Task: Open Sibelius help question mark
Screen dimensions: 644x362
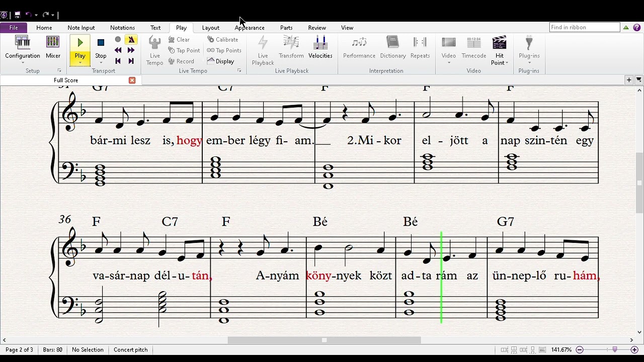Action: coord(637,28)
